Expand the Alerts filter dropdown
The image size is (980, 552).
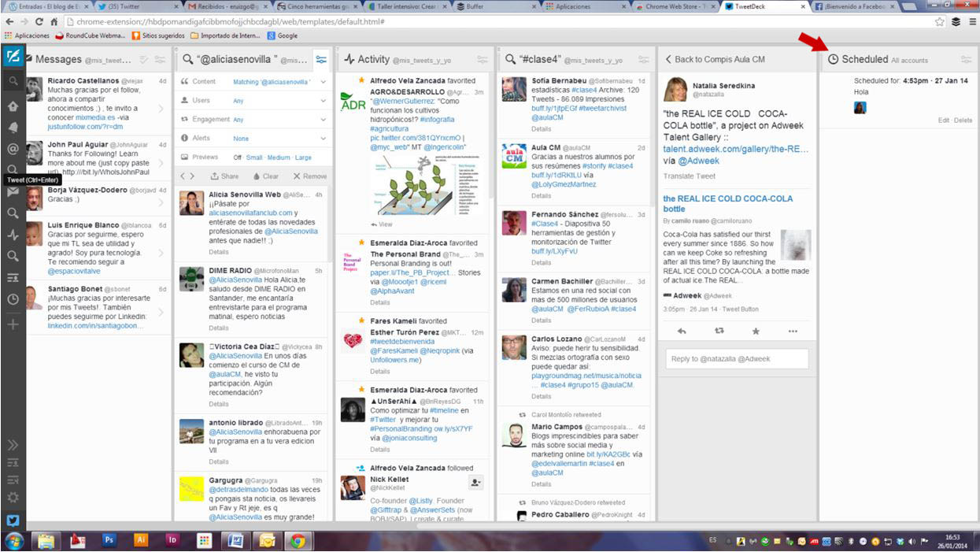coord(323,139)
